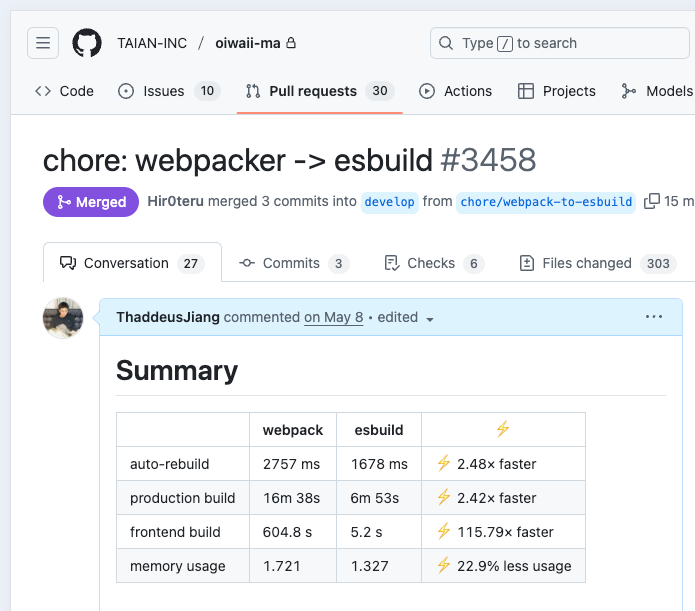Open the on May 8 comment timestamp link

coord(333,317)
